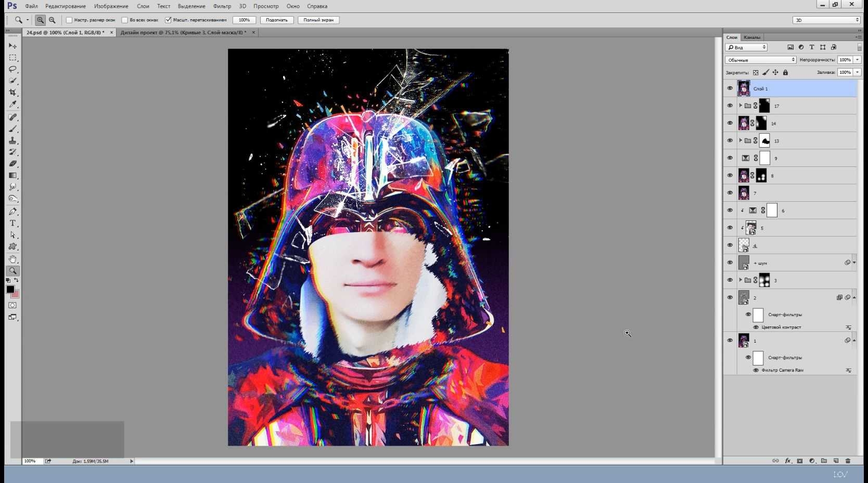Expand layer group 13
Viewport: 868px width, 483px height.
coord(741,140)
